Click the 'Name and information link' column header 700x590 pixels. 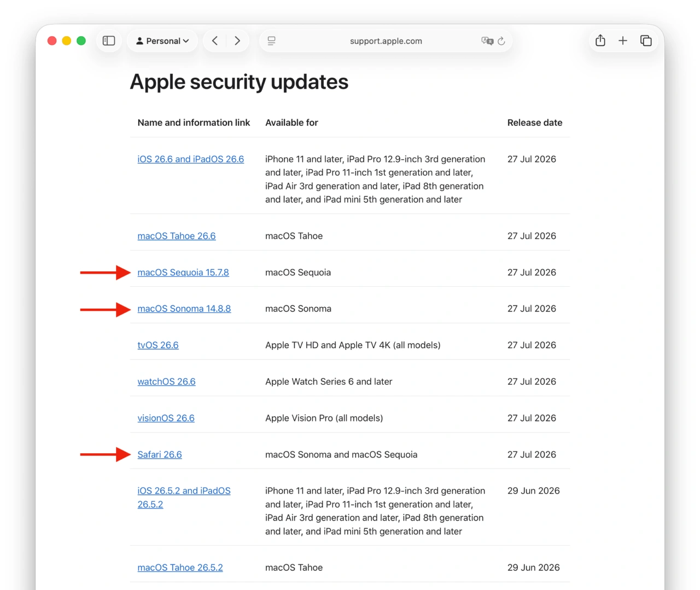pyautogui.click(x=194, y=123)
